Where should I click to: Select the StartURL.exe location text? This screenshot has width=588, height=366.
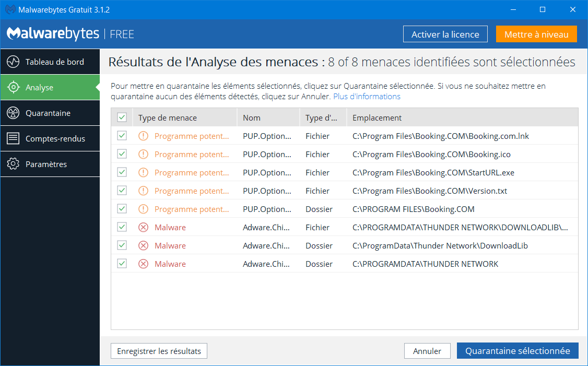click(433, 172)
